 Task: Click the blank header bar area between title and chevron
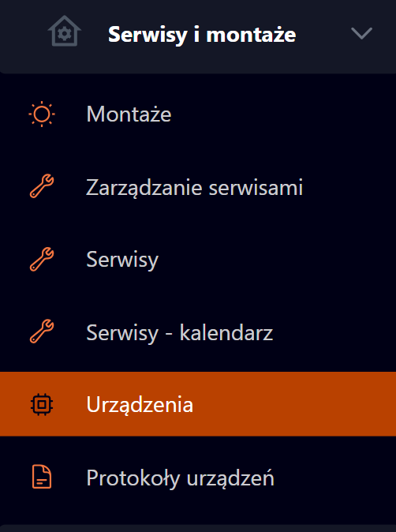tap(322, 34)
